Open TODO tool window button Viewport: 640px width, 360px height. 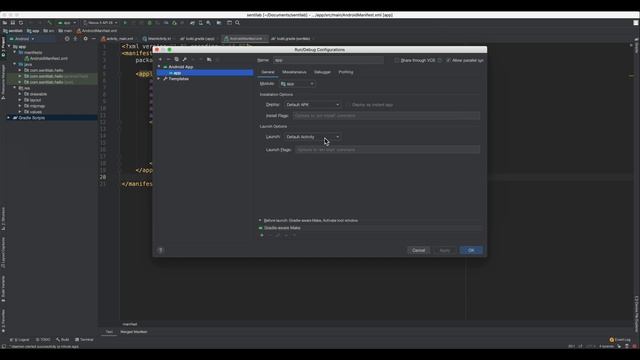tap(43, 340)
